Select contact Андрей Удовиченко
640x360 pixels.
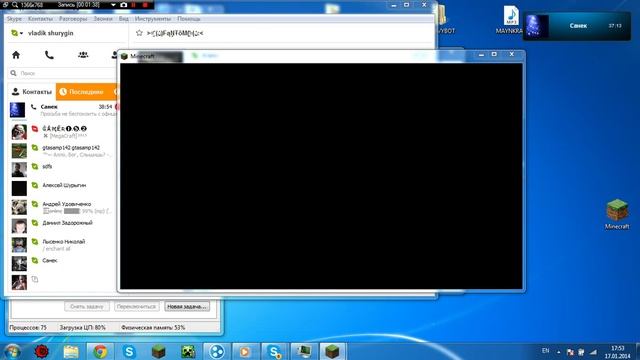(64, 207)
